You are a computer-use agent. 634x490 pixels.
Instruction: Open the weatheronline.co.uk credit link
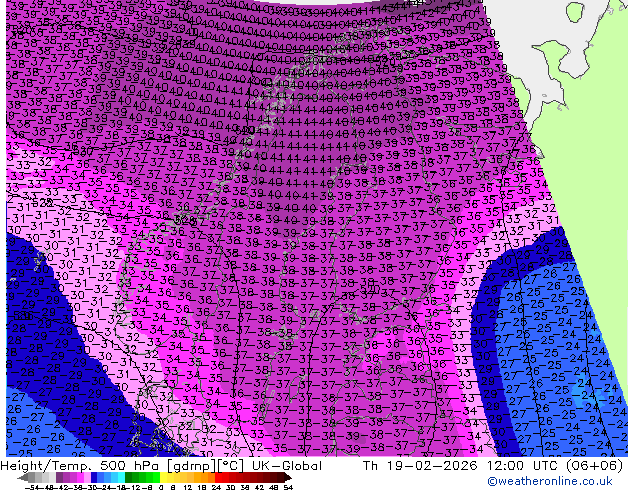[x=550, y=481]
